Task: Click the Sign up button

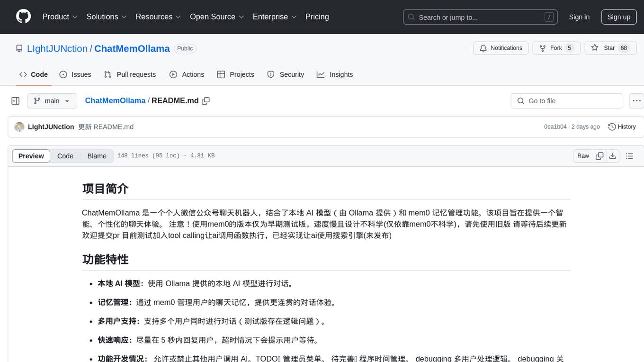Action: pos(619,17)
